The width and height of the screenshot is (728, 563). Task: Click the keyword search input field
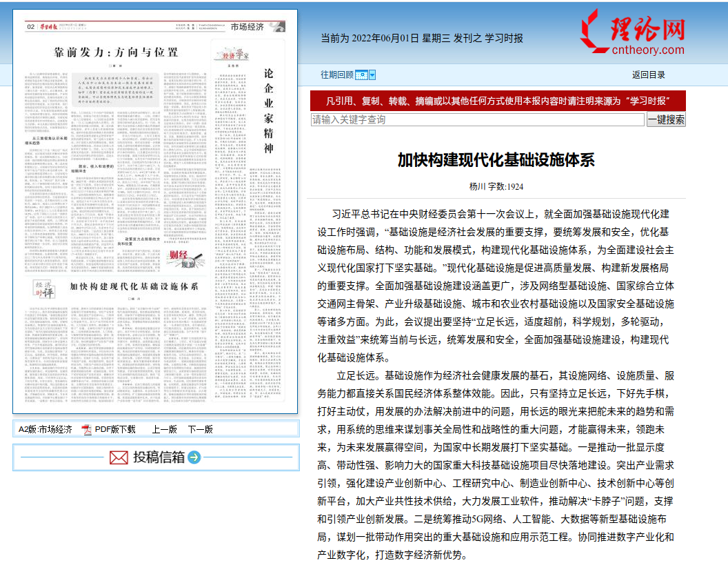coord(477,119)
